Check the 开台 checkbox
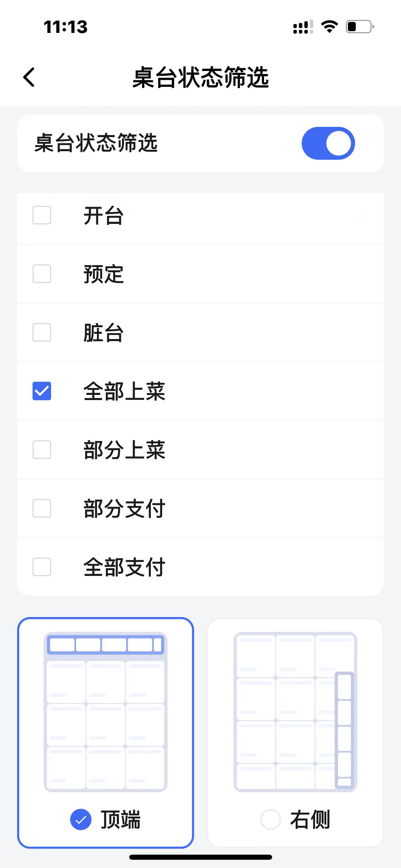This screenshot has height=868, width=401. (42, 215)
